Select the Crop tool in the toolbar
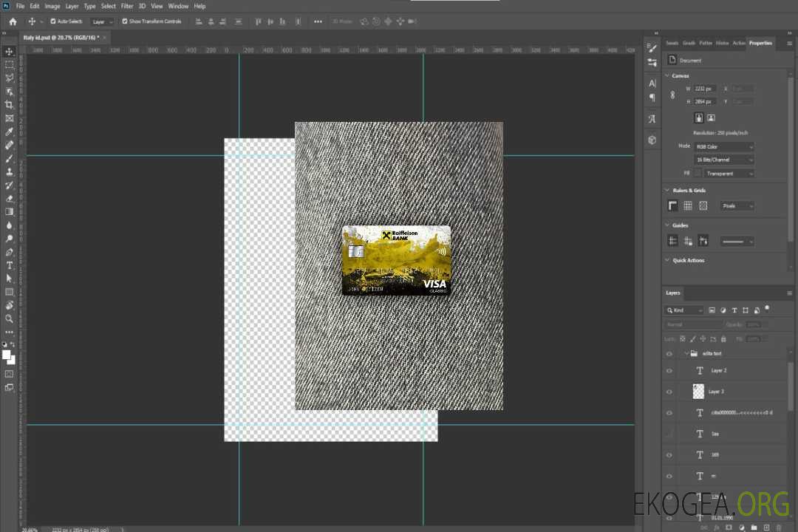The image size is (798, 532). pos(10,105)
